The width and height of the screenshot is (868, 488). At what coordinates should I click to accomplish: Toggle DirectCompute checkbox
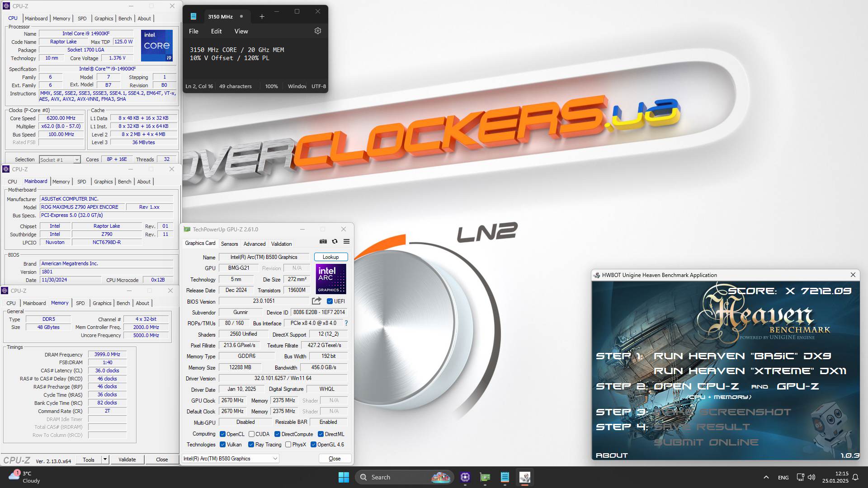(277, 434)
